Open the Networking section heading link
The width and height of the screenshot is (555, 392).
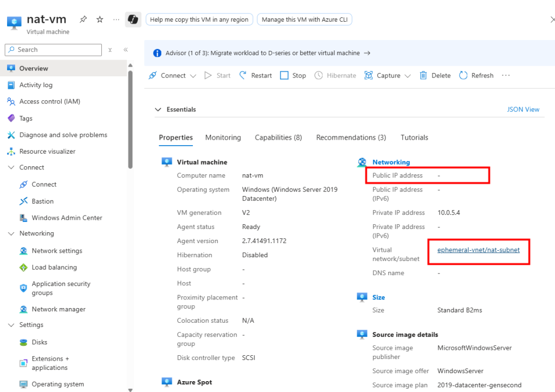click(x=391, y=162)
